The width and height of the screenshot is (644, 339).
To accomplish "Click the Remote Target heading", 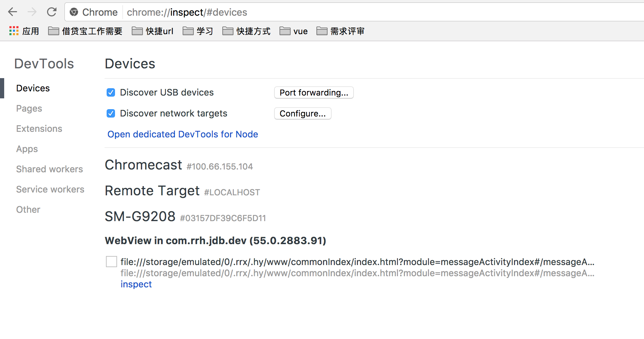I will [x=152, y=191].
